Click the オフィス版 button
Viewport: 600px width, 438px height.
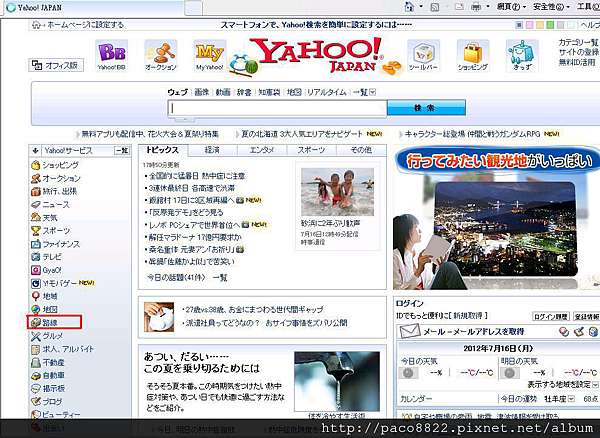pyautogui.click(x=56, y=65)
